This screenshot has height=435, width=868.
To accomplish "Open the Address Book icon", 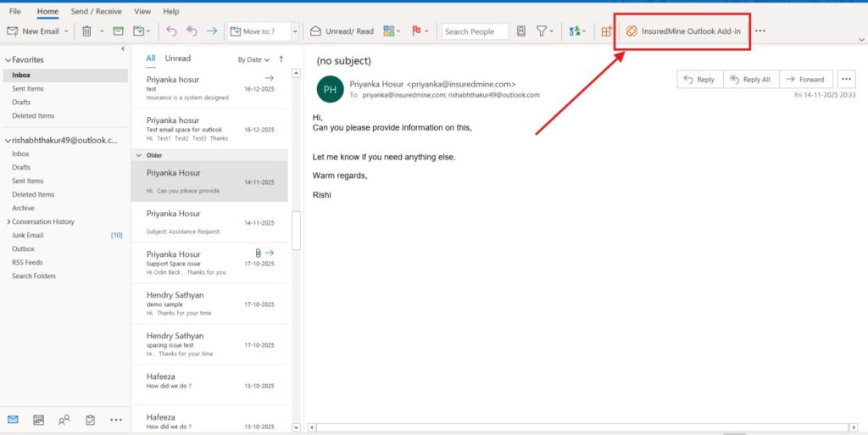I will 520,31.
